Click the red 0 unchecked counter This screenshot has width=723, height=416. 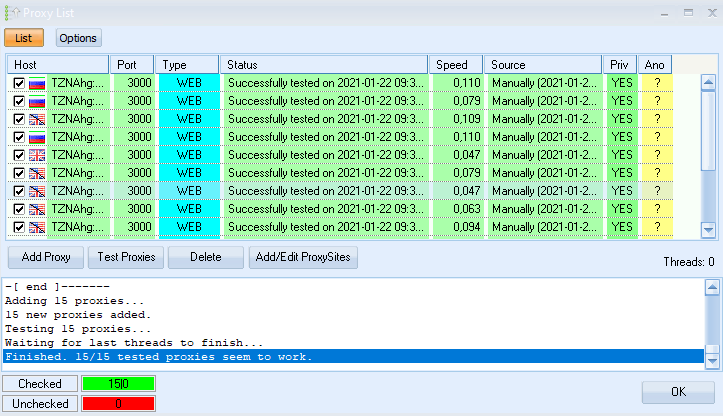point(119,404)
